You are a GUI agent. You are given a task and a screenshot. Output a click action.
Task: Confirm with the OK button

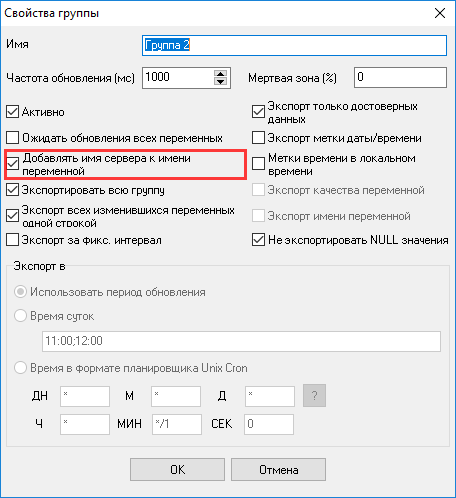pyautogui.click(x=177, y=469)
